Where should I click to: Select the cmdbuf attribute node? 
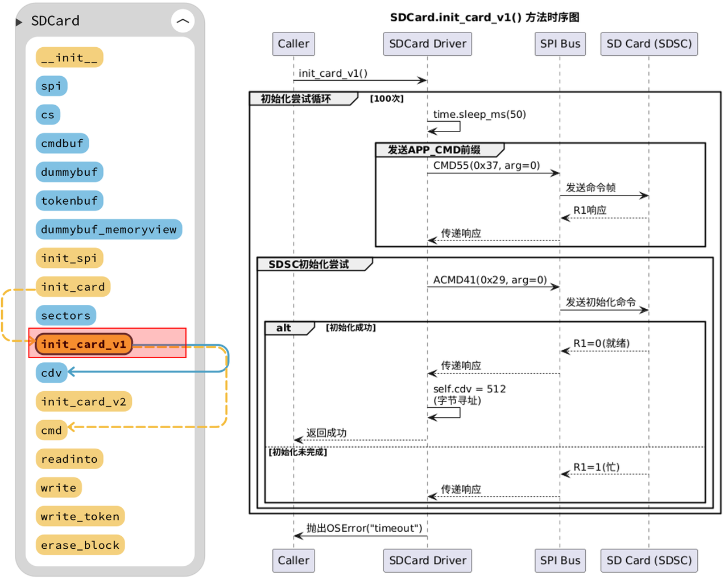click(63, 143)
